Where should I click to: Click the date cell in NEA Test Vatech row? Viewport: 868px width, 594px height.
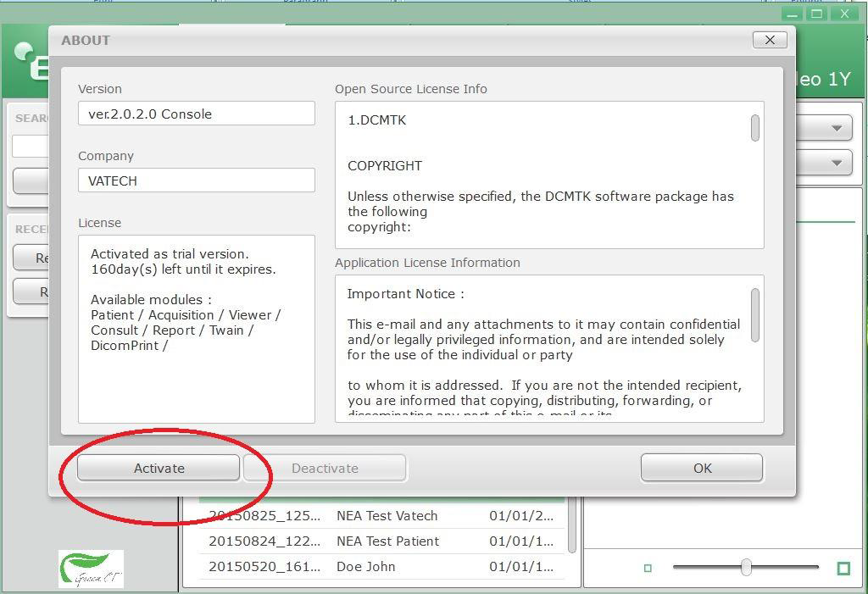[x=521, y=516]
